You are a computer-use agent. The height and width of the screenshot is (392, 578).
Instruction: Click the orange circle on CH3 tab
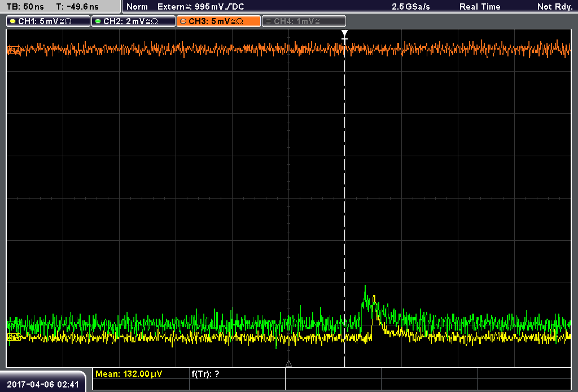(x=183, y=21)
